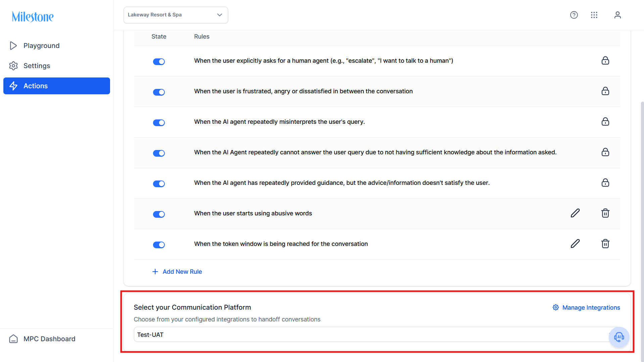The image size is (644, 362).
Task: Click lock icon for repeatedly provided guidance rule
Action: pos(605,183)
